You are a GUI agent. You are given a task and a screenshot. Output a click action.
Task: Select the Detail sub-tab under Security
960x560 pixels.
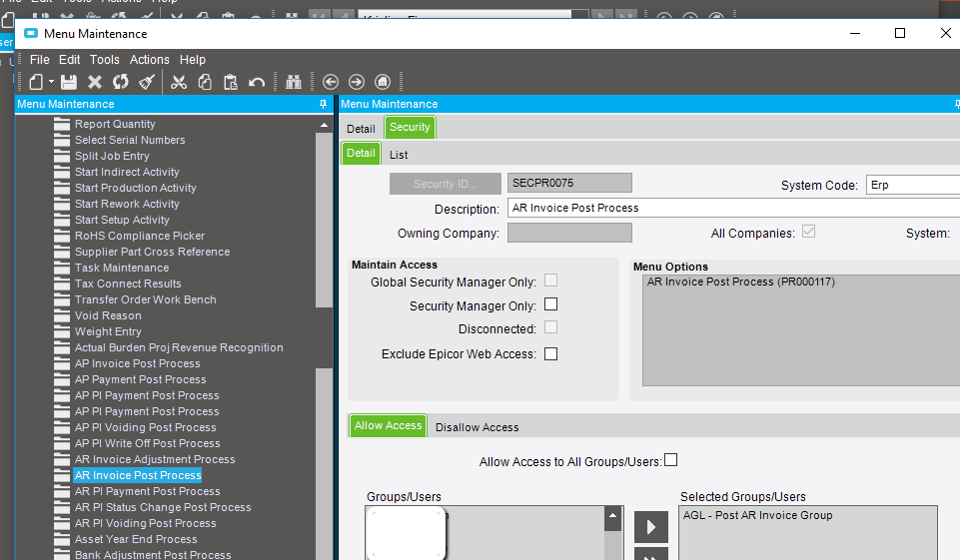(361, 153)
